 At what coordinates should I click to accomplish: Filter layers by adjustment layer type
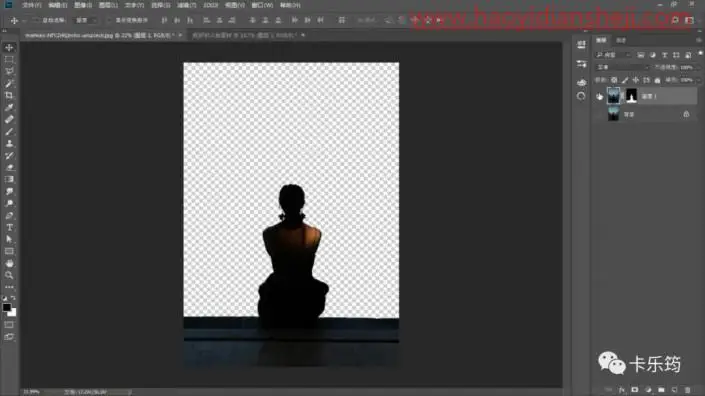(x=653, y=55)
